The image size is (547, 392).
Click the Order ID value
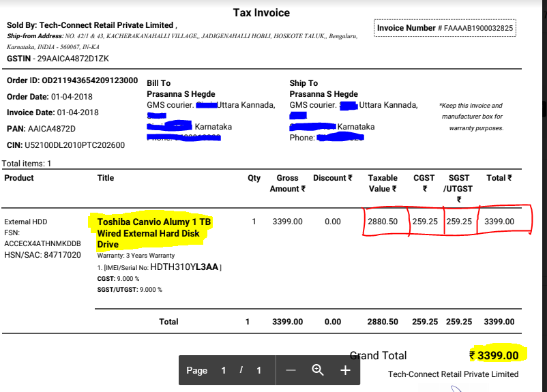pyautogui.click(x=89, y=80)
